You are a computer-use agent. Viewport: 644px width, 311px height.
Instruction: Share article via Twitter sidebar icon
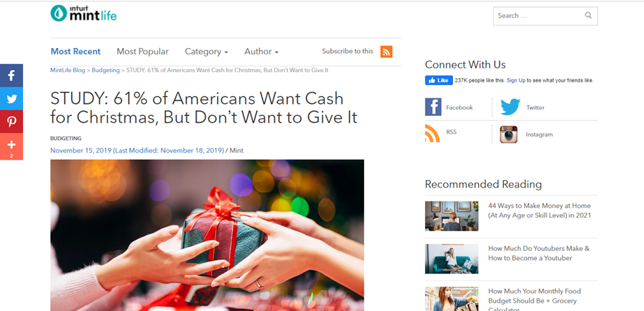(11, 98)
